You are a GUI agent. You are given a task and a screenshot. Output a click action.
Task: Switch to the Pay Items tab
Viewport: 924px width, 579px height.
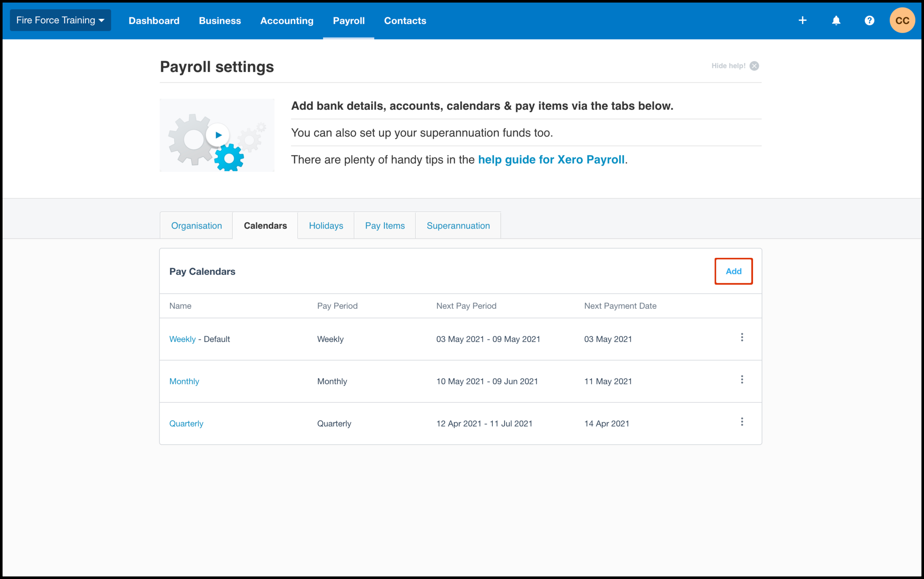(x=385, y=226)
